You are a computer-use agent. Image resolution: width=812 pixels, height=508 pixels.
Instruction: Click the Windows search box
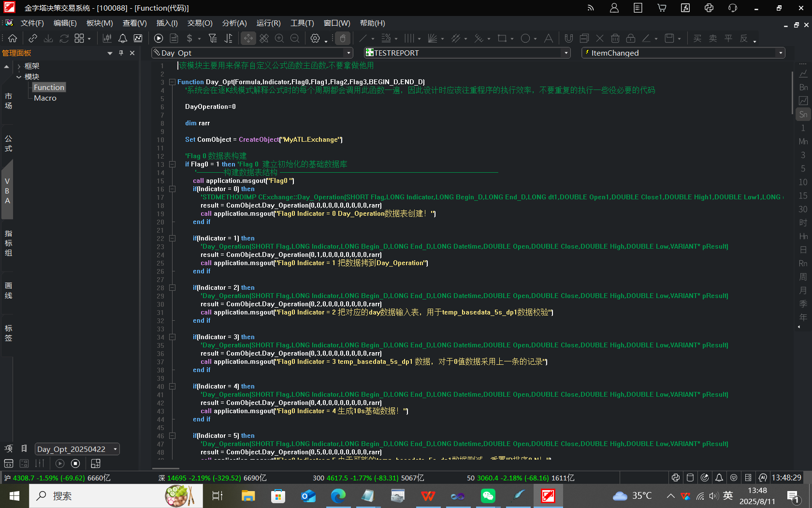[x=116, y=496]
